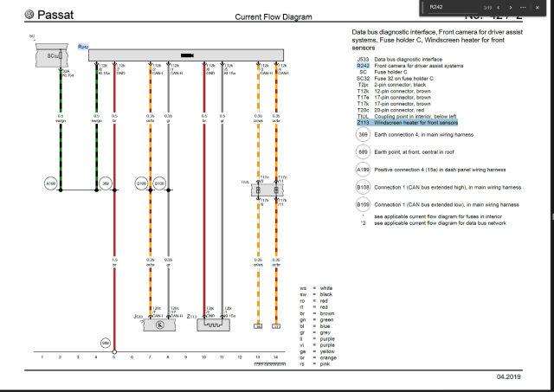554x392 pixels.
Task: Open find bar more options menu
Action: pyautogui.click(x=521, y=6)
